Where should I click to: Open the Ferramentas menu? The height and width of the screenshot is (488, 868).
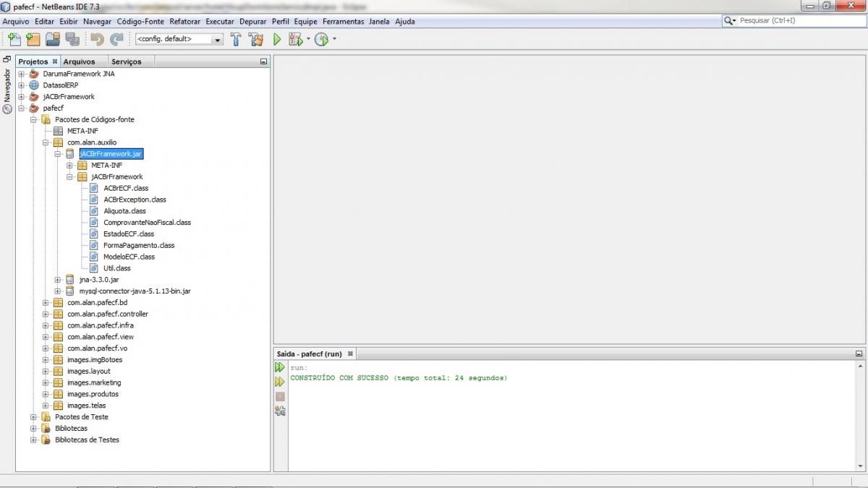click(x=344, y=22)
